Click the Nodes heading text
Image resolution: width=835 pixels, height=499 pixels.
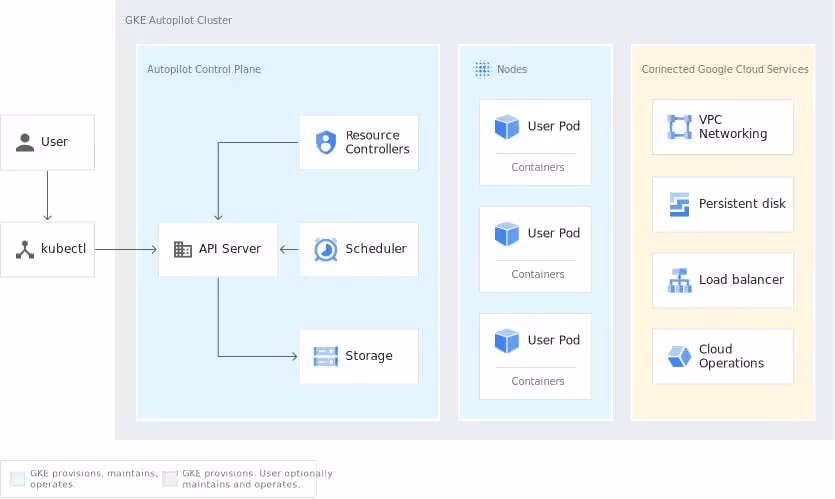(512, 69)
